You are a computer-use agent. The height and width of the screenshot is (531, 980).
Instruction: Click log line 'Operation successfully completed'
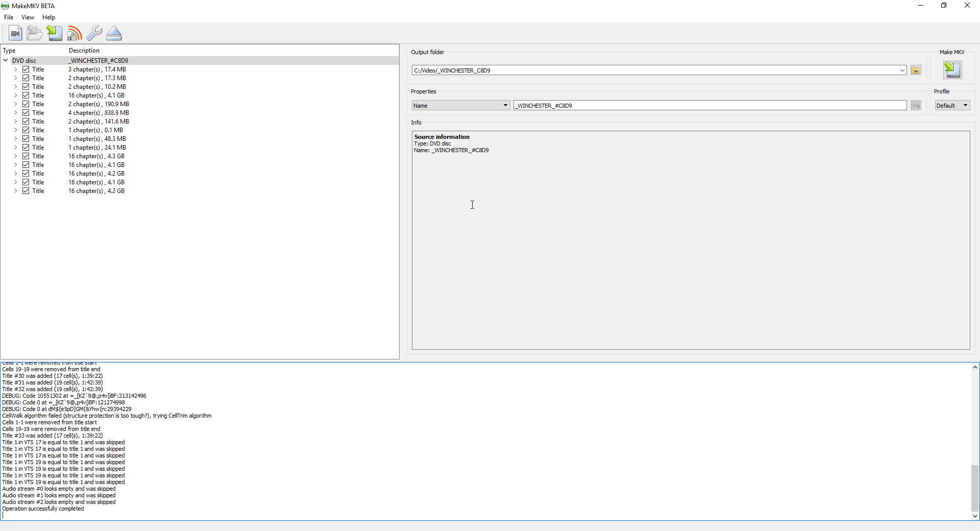tap(43, 509)
